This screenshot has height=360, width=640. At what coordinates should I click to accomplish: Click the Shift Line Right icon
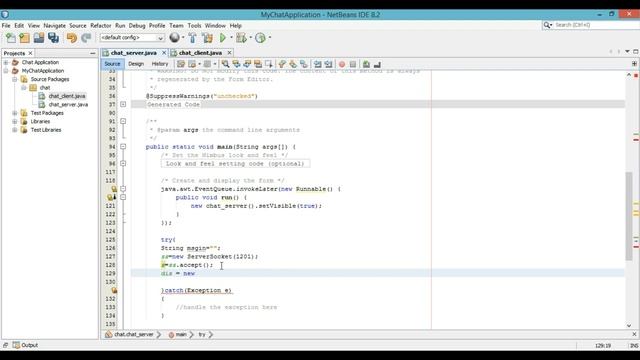[x=328, y=64]
